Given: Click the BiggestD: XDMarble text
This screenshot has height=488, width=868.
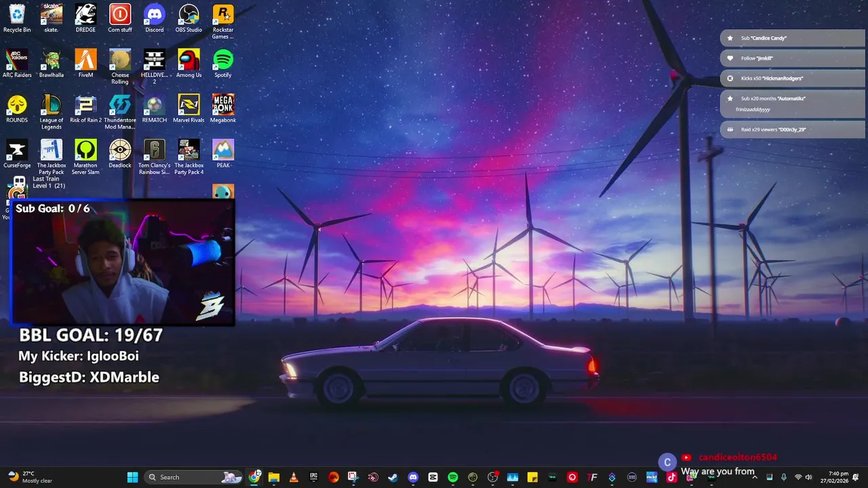Looking at the screenshot, I should (x=89, y=378).
